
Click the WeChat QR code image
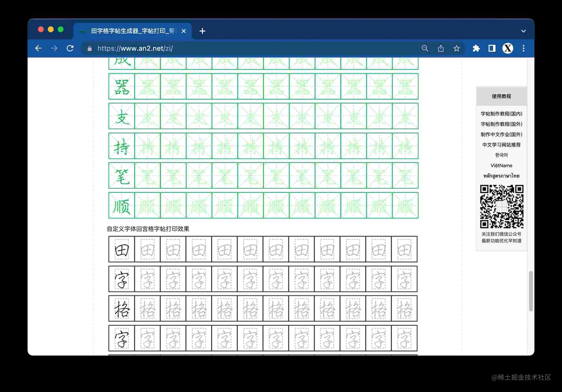click(501, 206)
